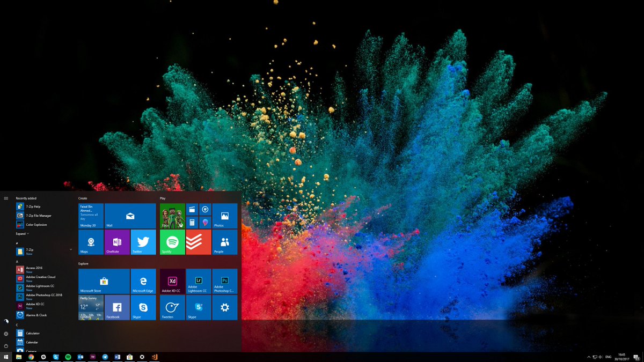Click the Create group heading
This screenshot has height=362, width=644.
[x=83, y=198]
